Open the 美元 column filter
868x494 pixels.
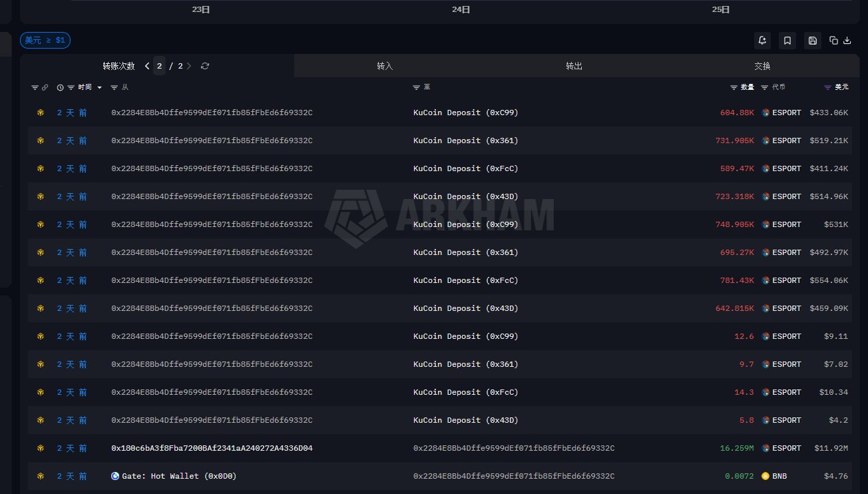828,87
